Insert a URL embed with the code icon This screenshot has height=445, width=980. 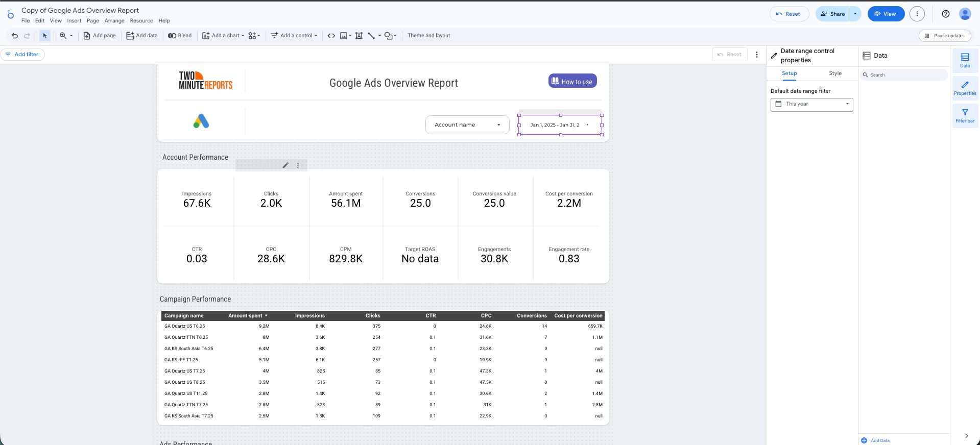click(x=331, y=36)
